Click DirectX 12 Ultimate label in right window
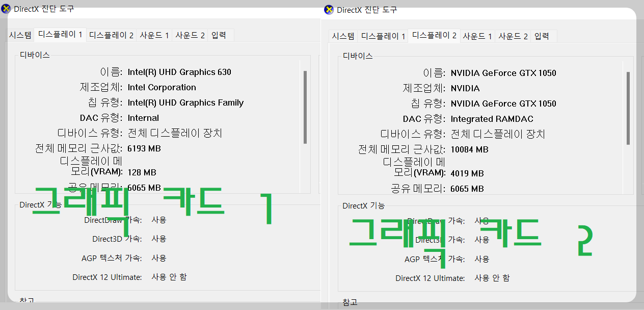The height and width of the screenshot is (310, 644). point(430,278)
